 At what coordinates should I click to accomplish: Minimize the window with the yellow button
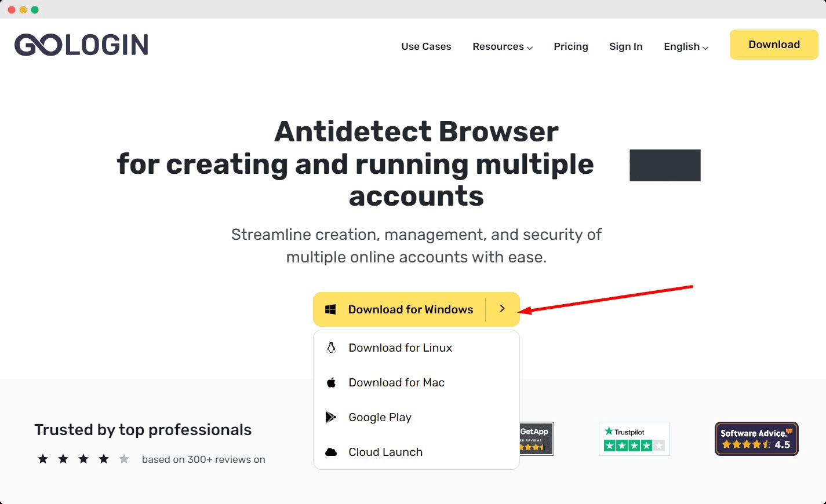[23, 10]
